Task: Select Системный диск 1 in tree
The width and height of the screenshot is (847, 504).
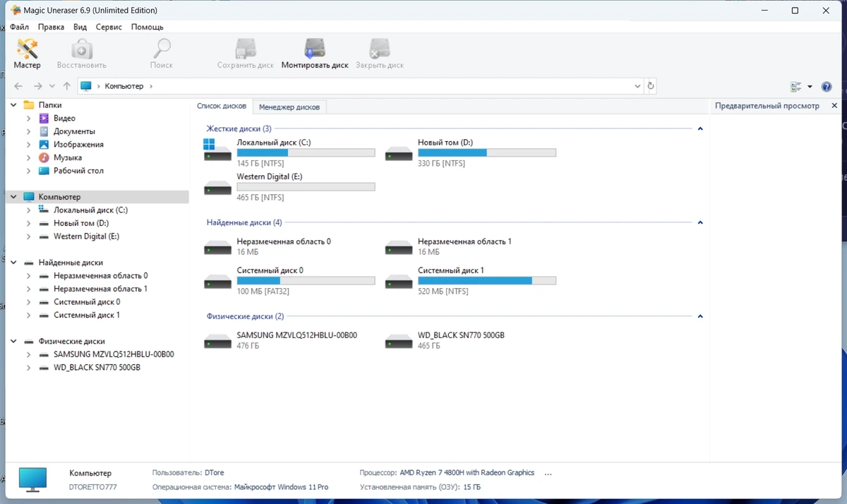Action: (x=87, y=315)
